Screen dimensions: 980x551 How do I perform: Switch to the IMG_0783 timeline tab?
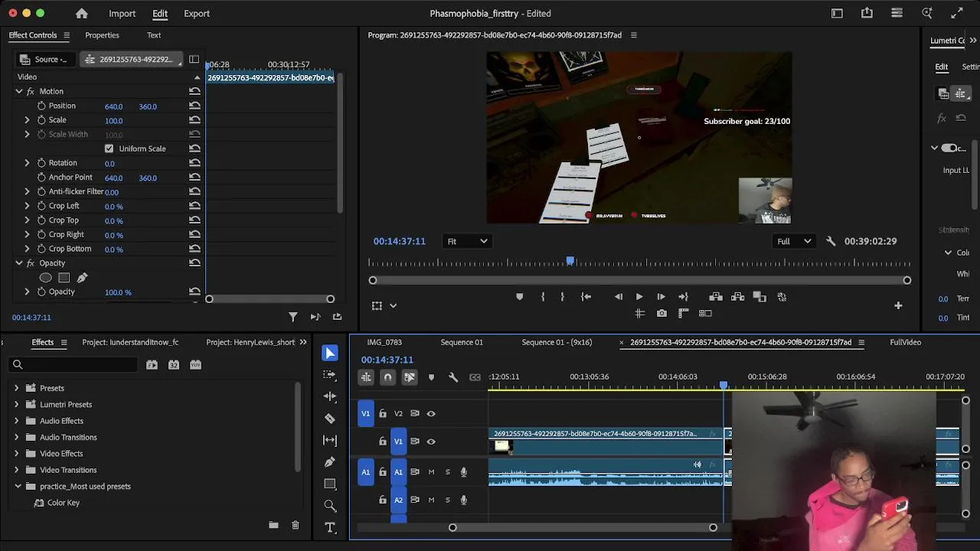384,342
